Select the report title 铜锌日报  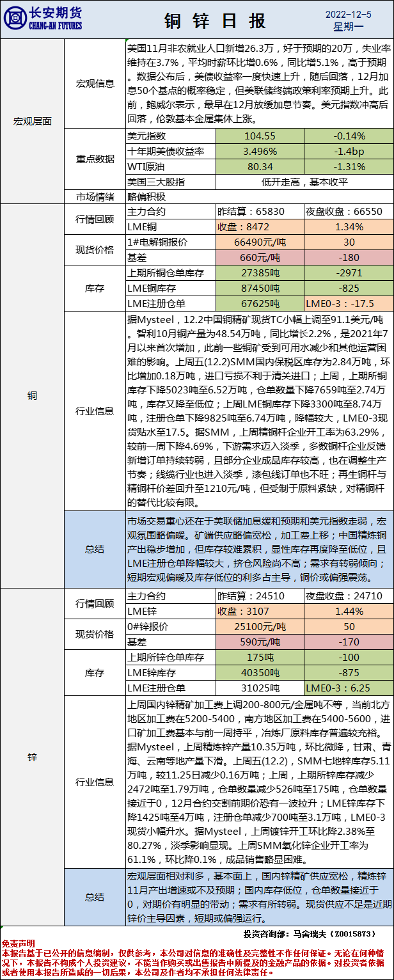click(x=214, y=20)
